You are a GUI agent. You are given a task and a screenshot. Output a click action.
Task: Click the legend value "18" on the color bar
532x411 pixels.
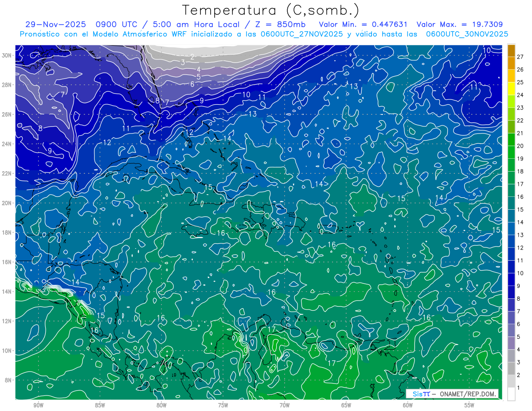520,171
